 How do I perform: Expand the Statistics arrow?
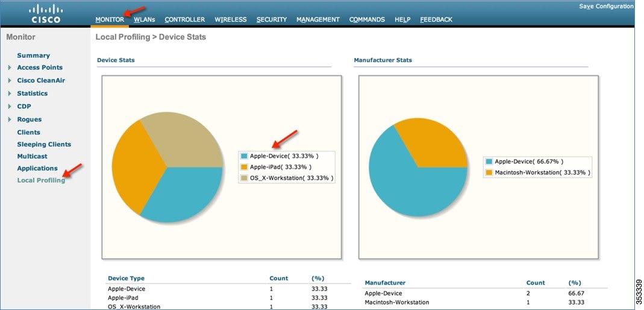click(x=10, y=93)
